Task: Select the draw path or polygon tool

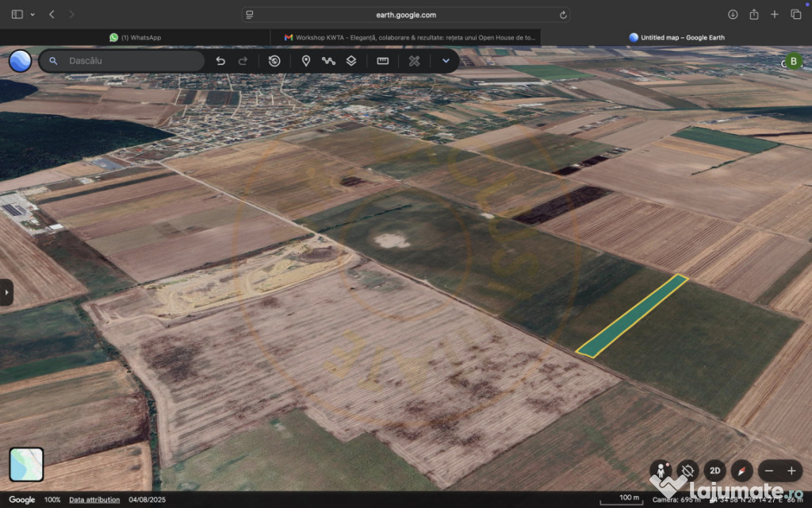Action: tap(328, 61)
